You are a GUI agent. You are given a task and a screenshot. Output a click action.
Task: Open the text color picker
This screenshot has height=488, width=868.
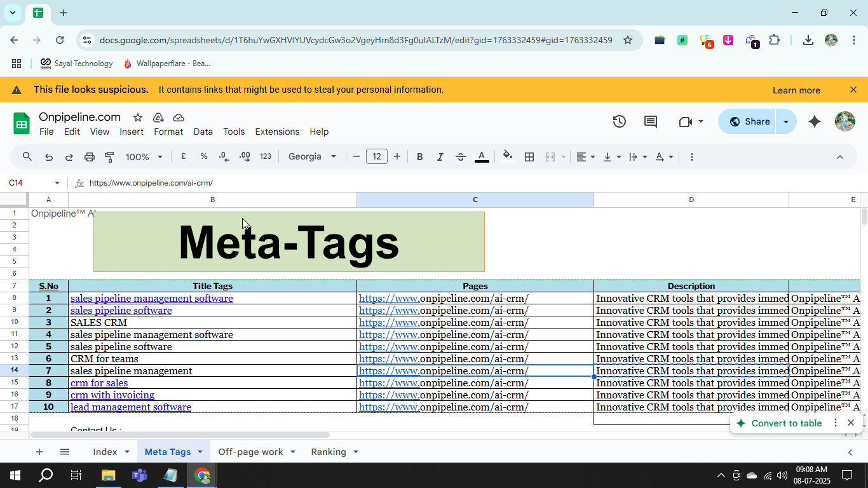pos(482,157)
